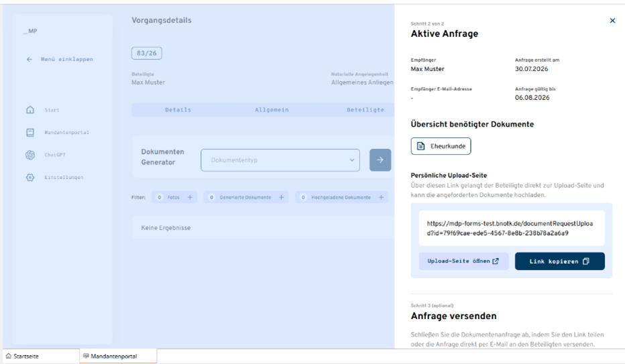This screenshot has width=625, height=364.
Task: Switch to the Allgemein tab
Action: coord(272,110)
